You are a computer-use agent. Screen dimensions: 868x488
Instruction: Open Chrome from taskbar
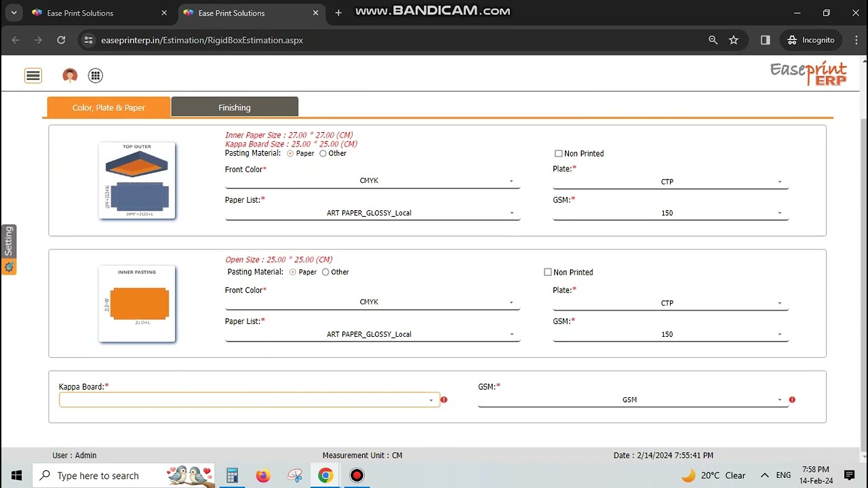(x=325, y=475)
